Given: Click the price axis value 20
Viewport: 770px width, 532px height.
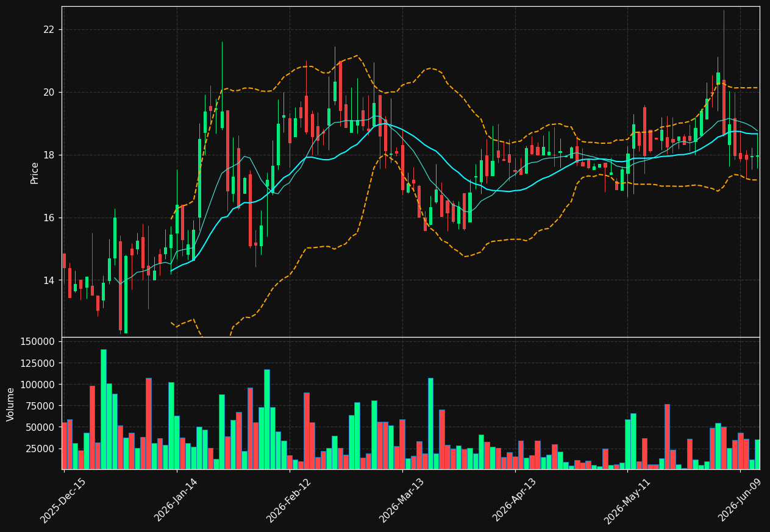Looking at the screenshot, I should (49, 93).
